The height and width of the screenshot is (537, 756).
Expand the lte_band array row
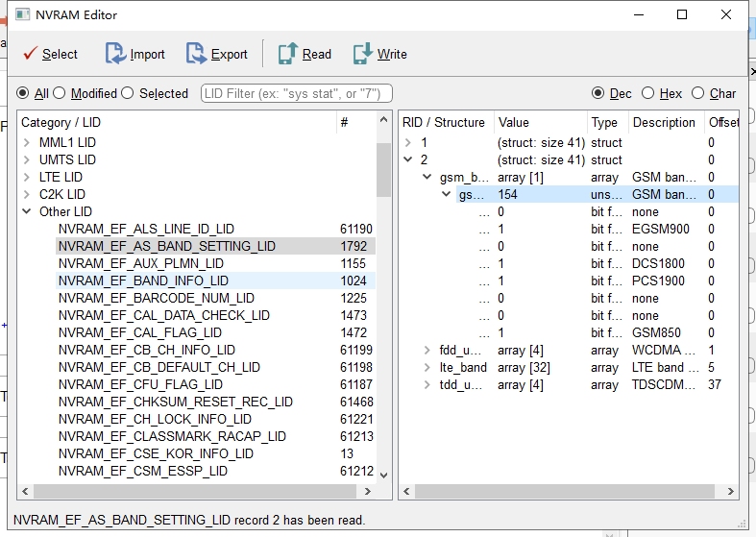427,368
